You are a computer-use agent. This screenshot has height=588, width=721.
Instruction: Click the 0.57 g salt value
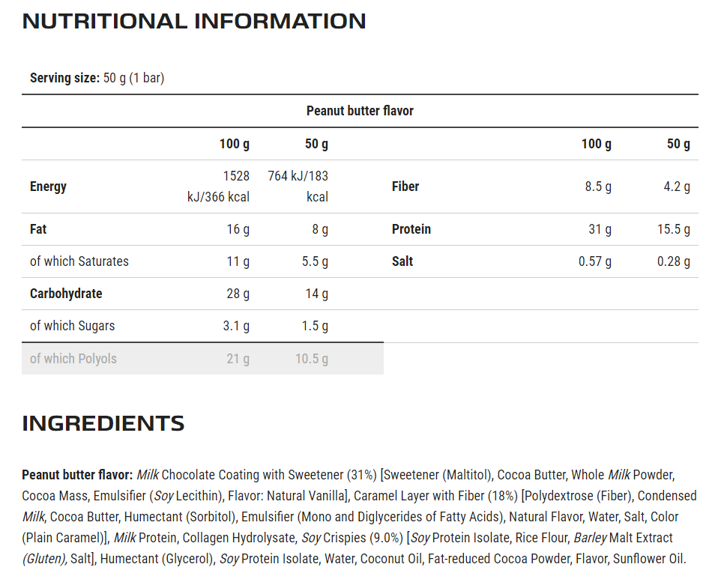pos(595,261)
